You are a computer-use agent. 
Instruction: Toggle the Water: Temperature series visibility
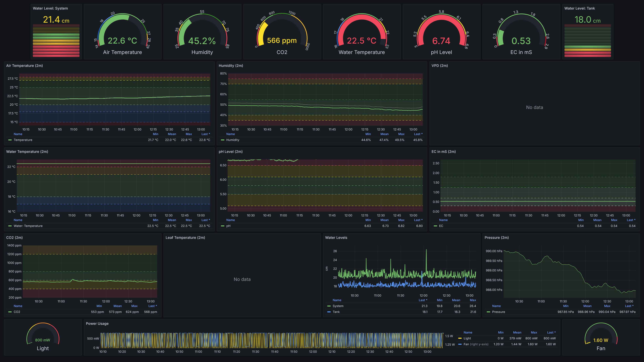(x=29, y=226)
